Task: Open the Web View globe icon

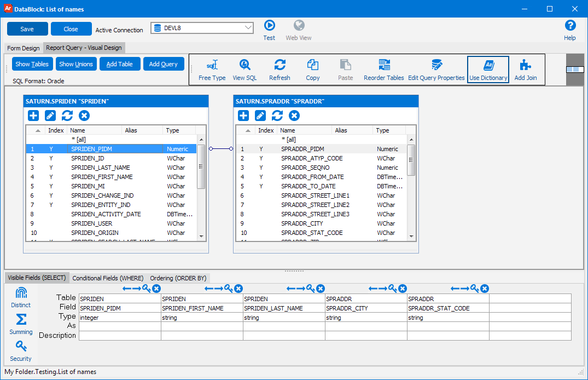Action: pyautogui.click(x=299, y=26)
